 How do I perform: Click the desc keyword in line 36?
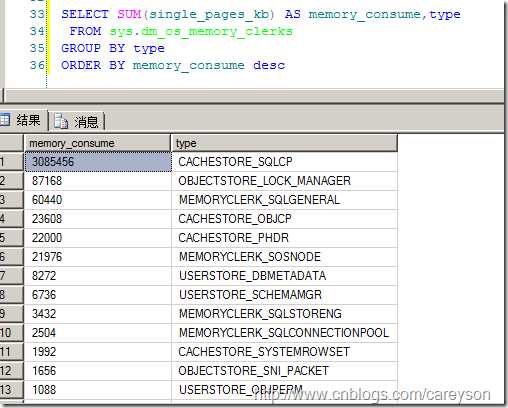pyautogui.click(x=269, y=65)
